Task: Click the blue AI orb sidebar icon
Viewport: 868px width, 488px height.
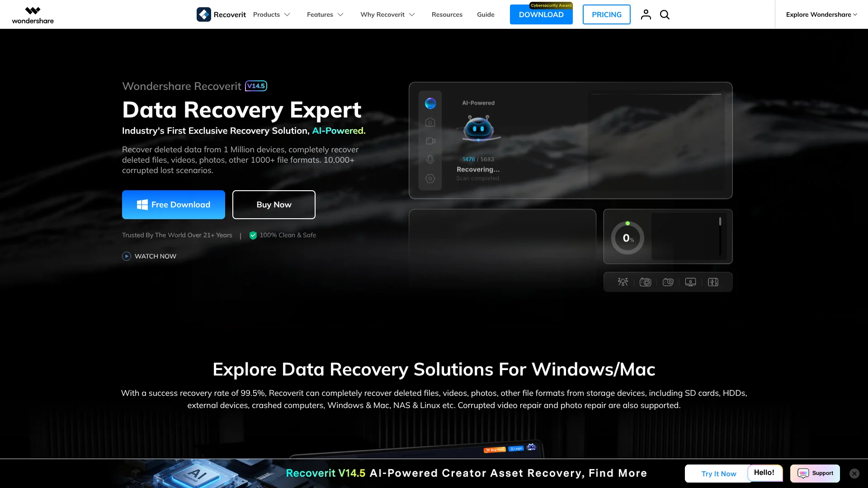Action: pos(430,103)
